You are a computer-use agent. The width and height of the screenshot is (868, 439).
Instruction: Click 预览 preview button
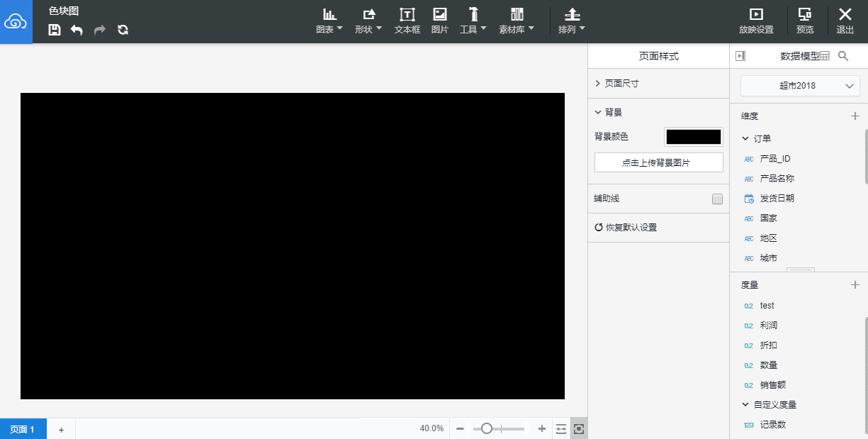(805, 21)
